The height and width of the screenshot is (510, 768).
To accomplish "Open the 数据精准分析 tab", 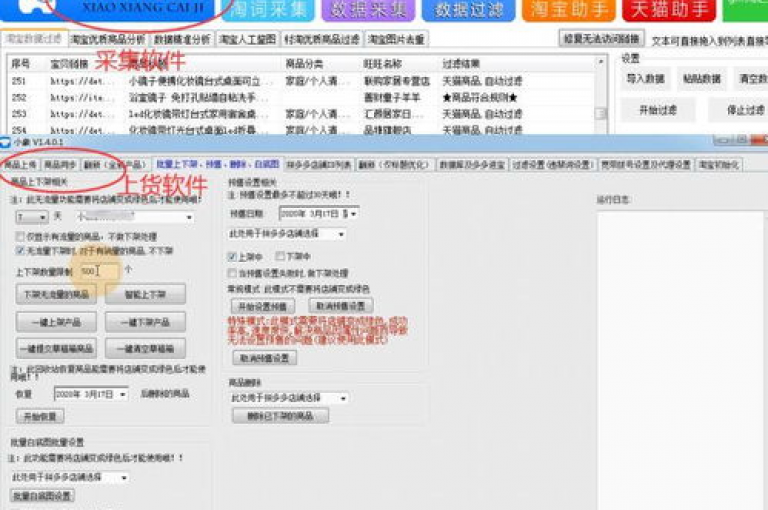I will pos(182,39).
